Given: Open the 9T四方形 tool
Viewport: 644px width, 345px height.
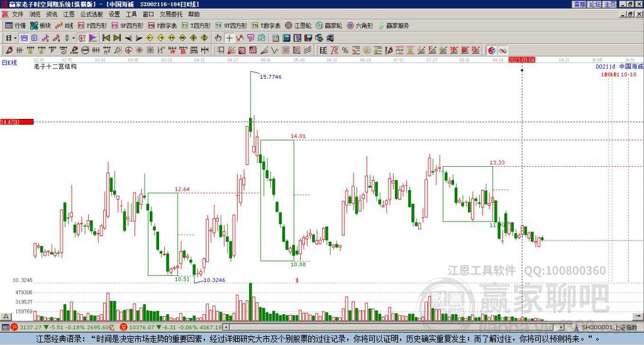Looking at the screenshot, I should (231, 25).
